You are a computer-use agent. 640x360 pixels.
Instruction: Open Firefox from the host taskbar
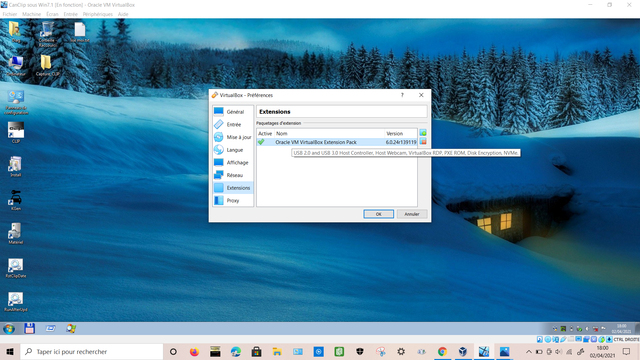194,351
